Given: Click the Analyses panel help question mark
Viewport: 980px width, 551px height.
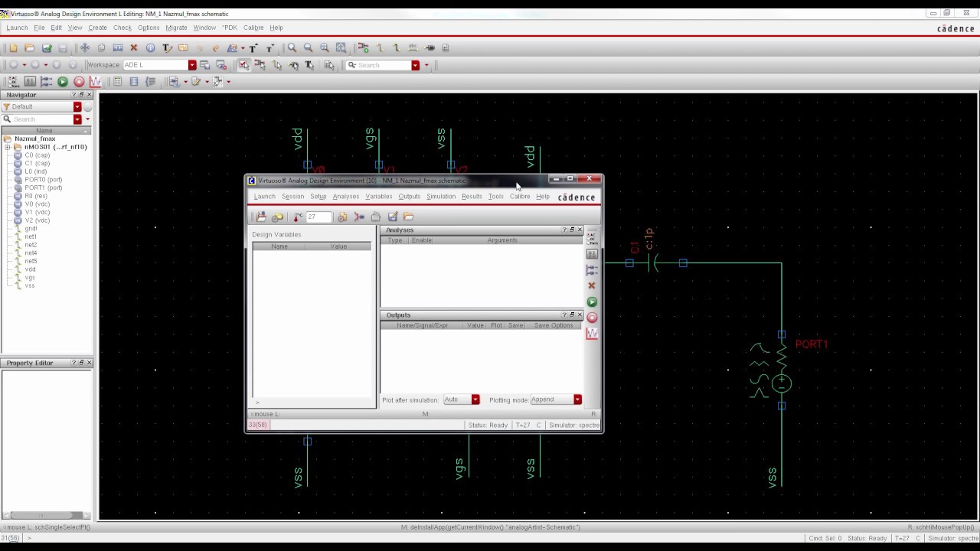Looking at the screenshot, I should coord(564,230).
